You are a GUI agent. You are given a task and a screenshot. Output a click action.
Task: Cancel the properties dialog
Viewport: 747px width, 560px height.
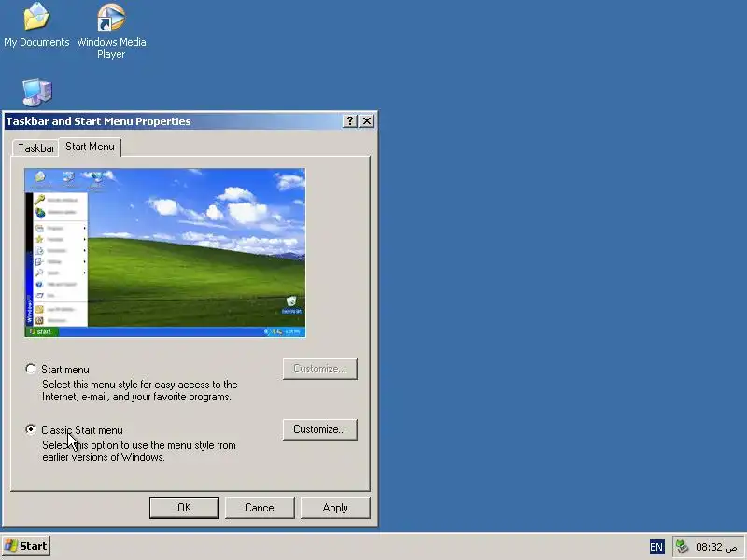(x=261, y=508)
